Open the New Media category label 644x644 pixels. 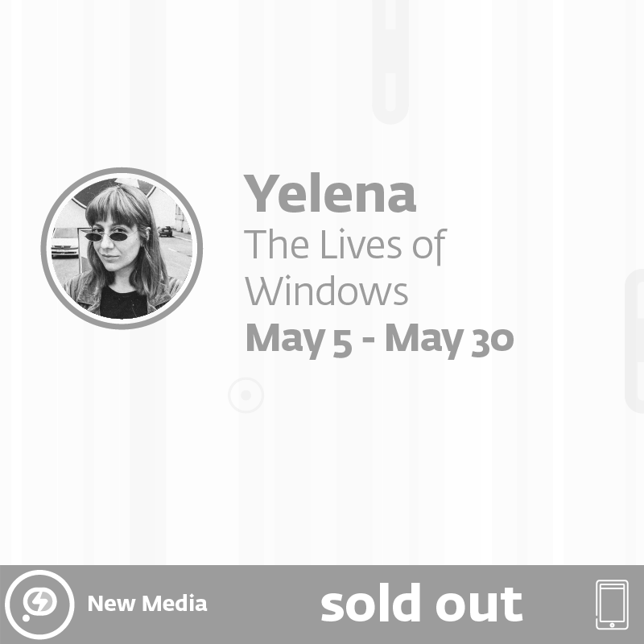coord(147,604)
